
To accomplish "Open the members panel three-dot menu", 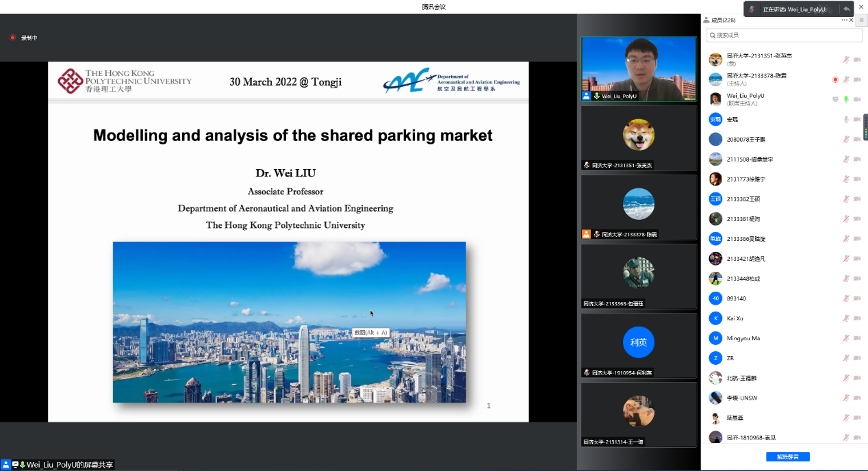I will click(845, 20).
